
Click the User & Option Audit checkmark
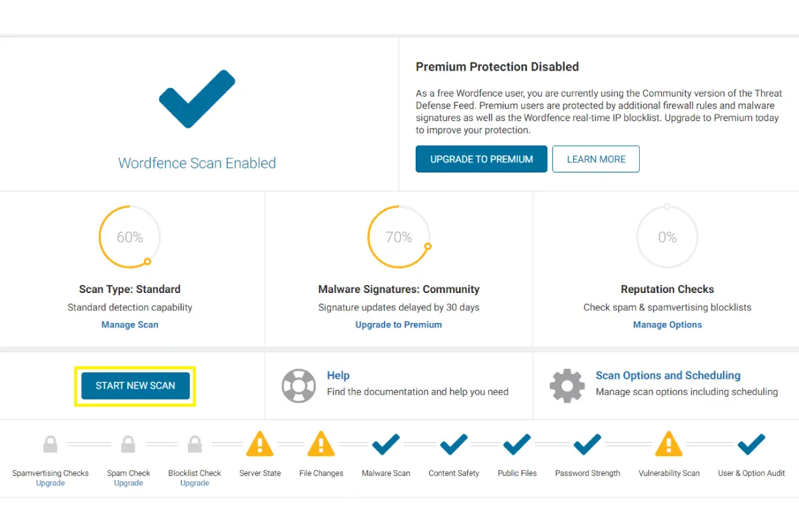coord(751,443)
